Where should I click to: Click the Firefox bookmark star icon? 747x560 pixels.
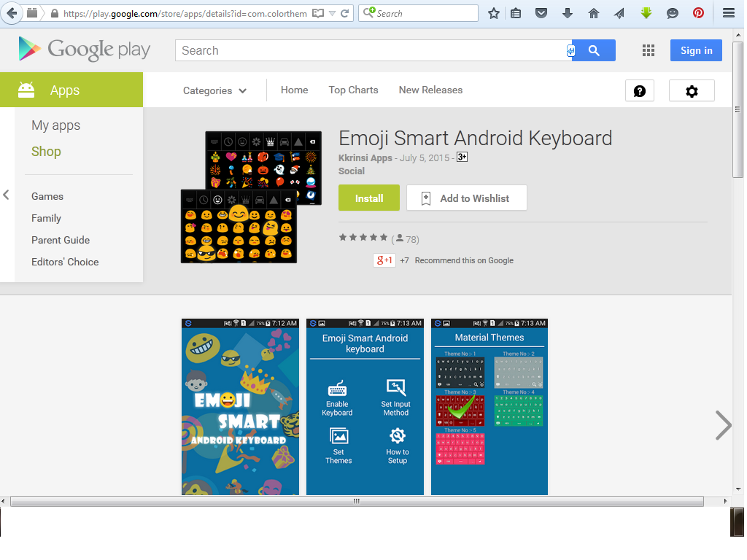click(x=494, y=13)
